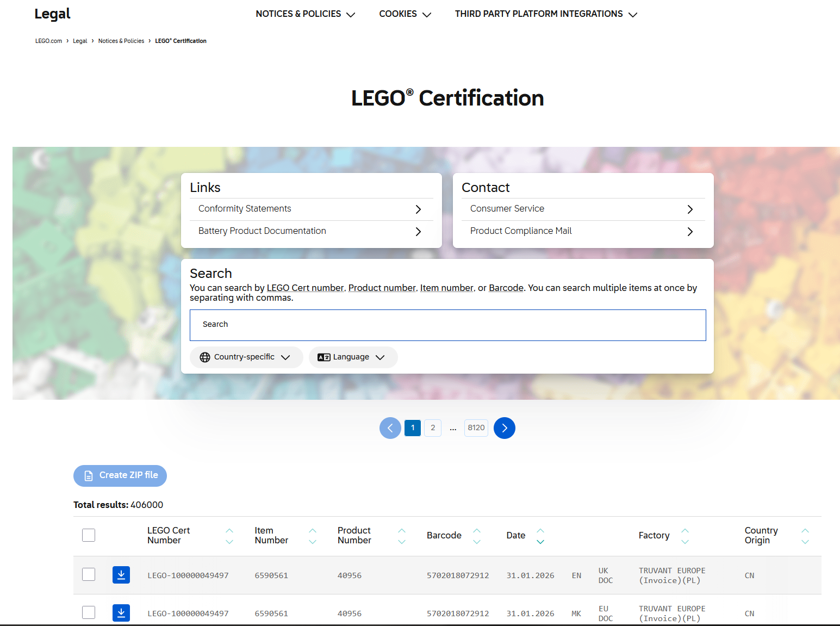The image size is (840, 626).
Task: Go to the previous results page arrow
Action: point(390,428)
